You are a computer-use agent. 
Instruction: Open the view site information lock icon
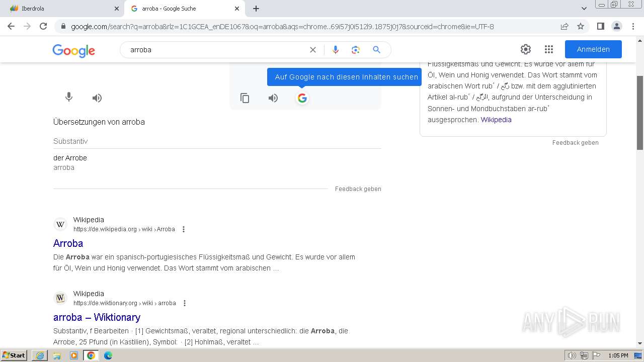click(x=63, y=27)
